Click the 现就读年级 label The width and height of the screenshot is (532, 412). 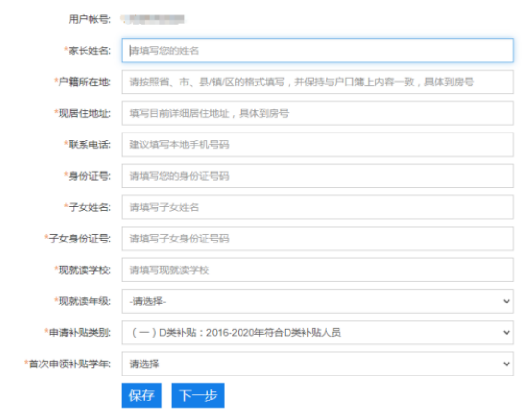(x=83, y=301)
